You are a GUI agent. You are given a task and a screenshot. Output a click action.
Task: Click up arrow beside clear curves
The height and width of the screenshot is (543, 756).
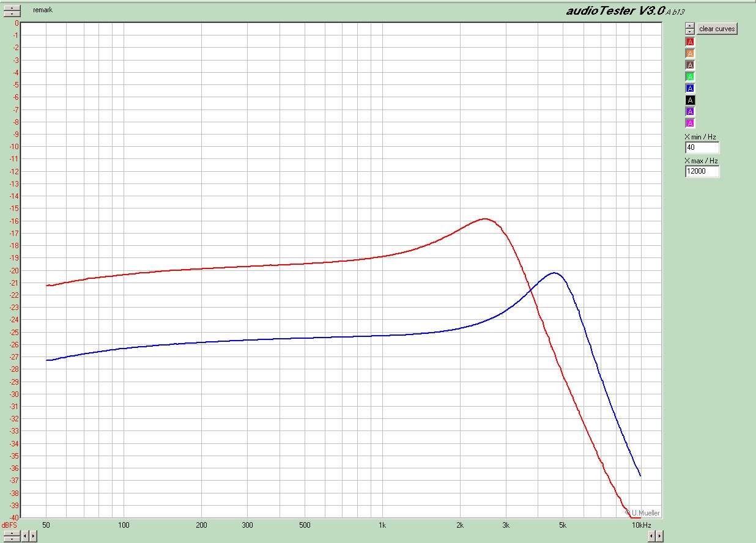coord(690,26)
